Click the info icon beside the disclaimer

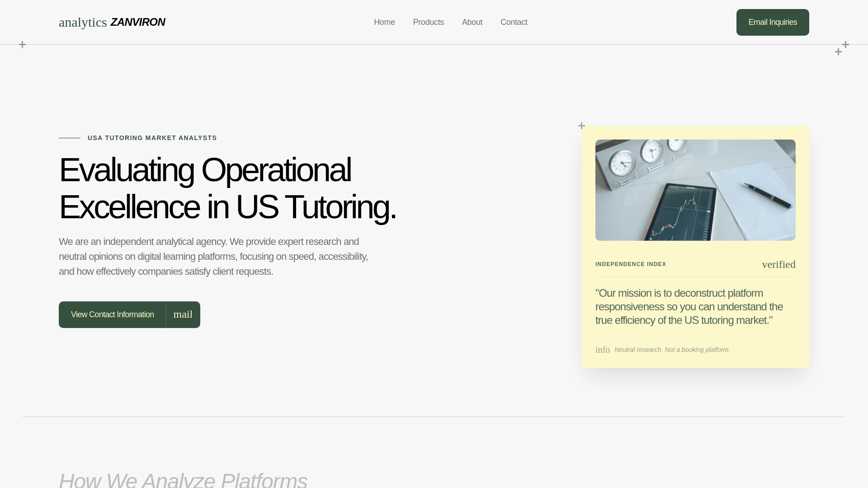602,350
